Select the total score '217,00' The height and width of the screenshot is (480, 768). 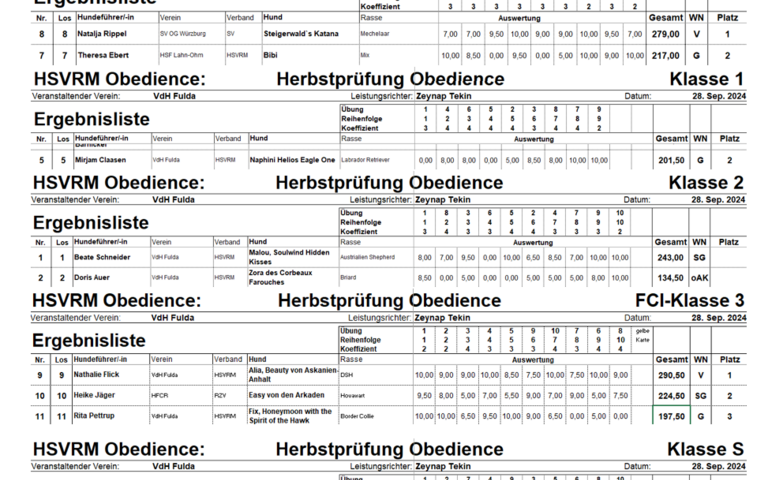coord(665,56)
